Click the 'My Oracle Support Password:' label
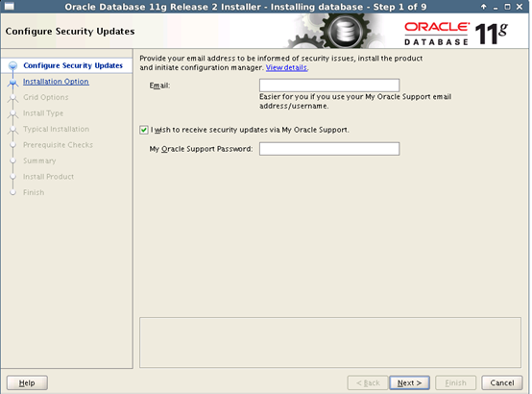The width and height of the screenshot is (532, 394). point(201,149)
